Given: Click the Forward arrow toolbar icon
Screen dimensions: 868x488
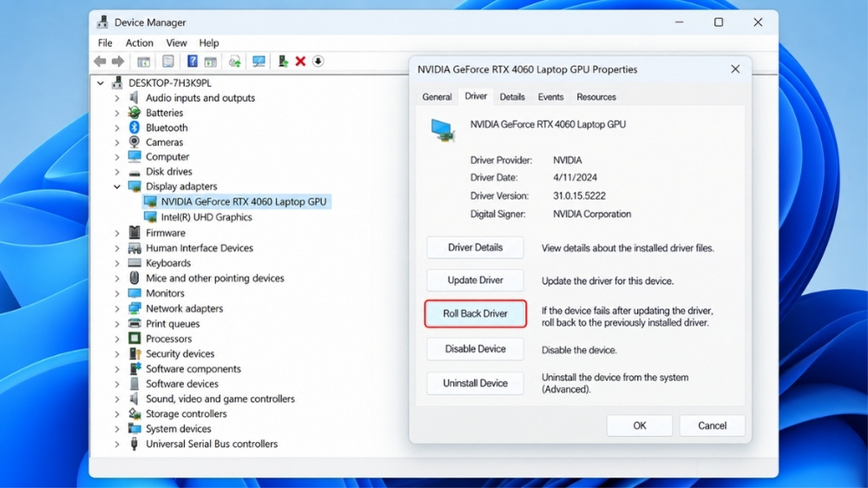Looking at the screenshot, I should coord(118,62).
